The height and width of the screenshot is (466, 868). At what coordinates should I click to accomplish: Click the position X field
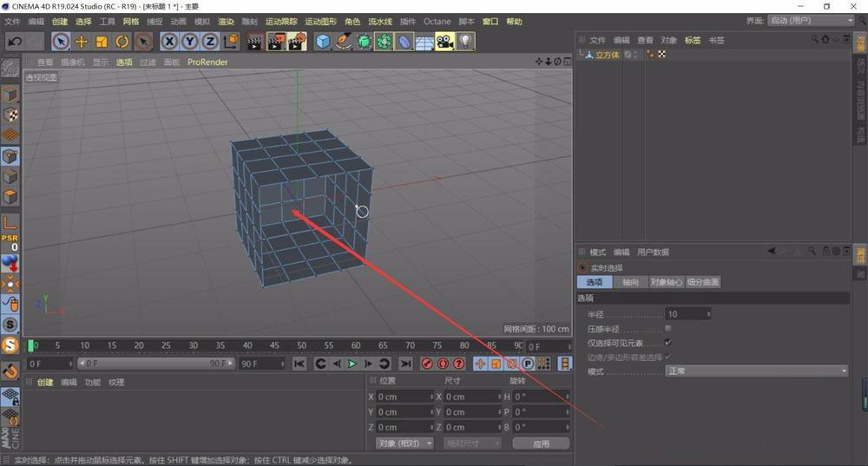click(405, 397)
